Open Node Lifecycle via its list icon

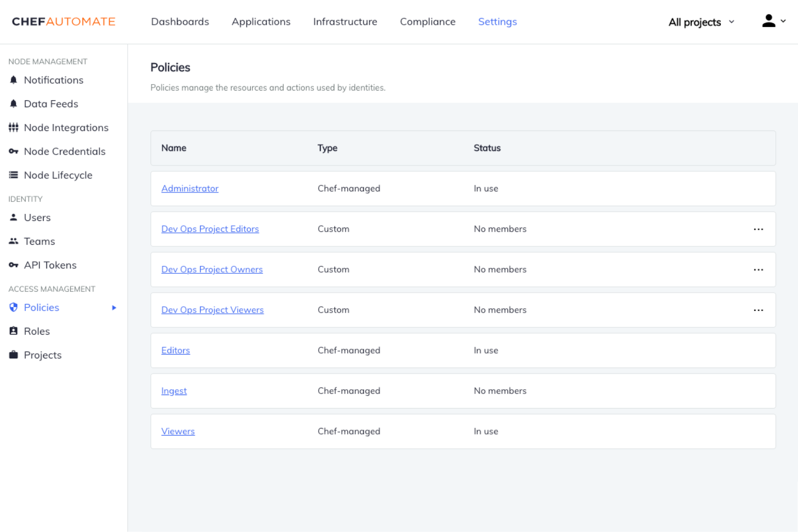[x=13, y=175]
